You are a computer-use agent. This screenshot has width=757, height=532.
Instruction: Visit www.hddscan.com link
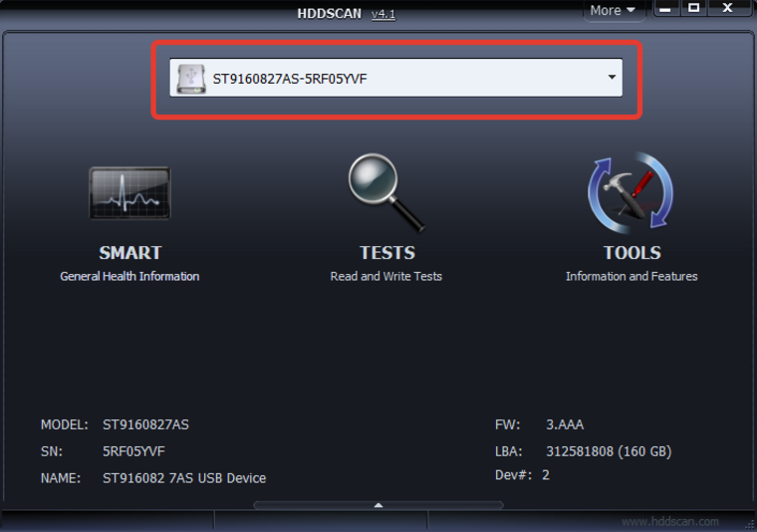pyautogui.click(x=670, y=521)
